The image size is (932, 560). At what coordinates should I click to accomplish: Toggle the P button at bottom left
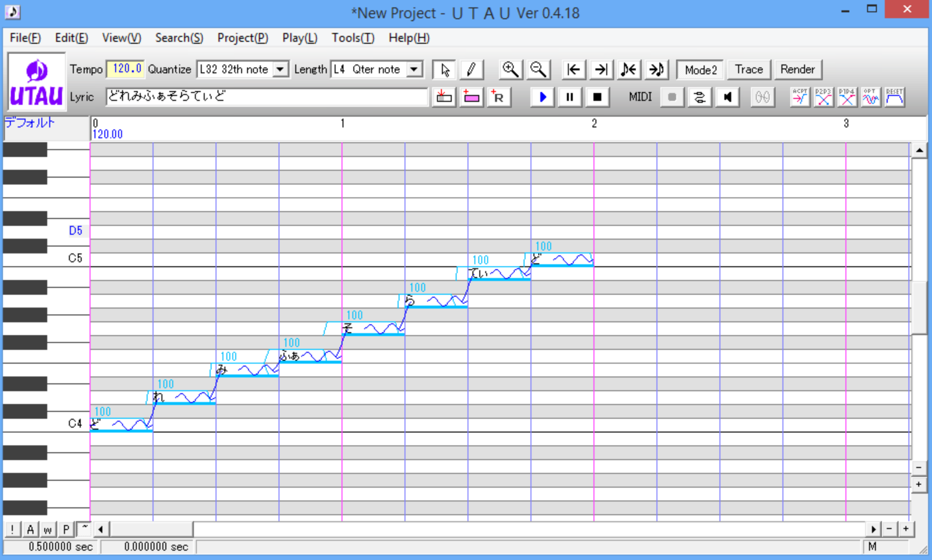pos(66,529)
